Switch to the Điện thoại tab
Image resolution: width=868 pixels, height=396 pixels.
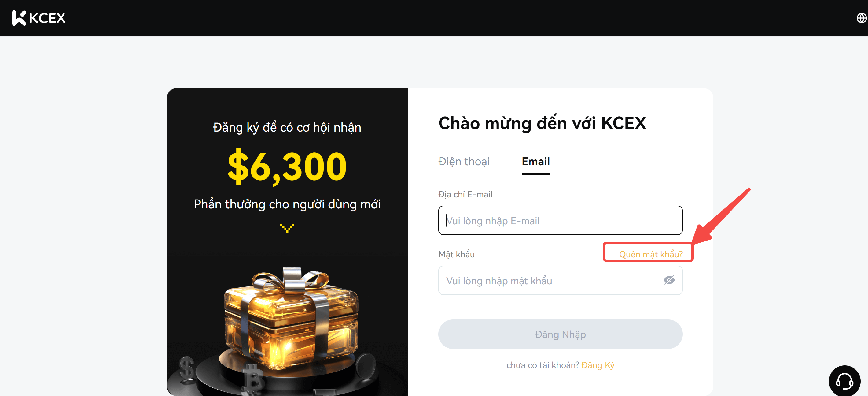click(464, 162)
